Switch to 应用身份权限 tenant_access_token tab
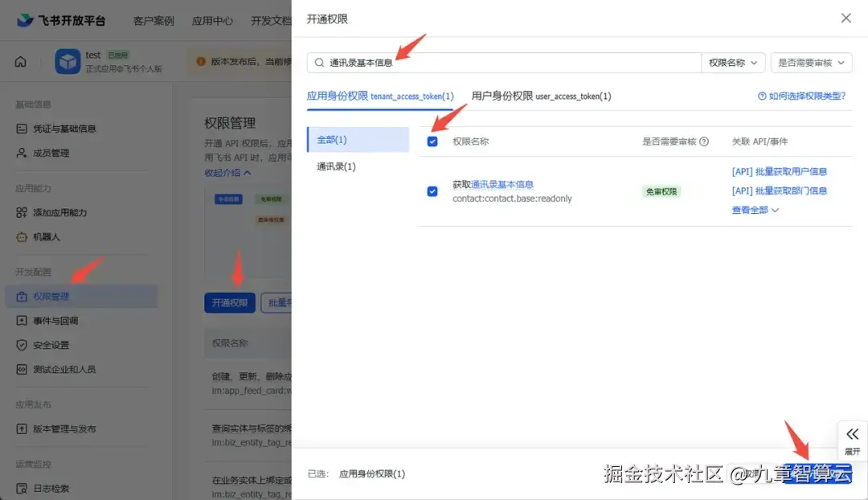Viewport: 868px width, 500px height. [x=379, y=96]
